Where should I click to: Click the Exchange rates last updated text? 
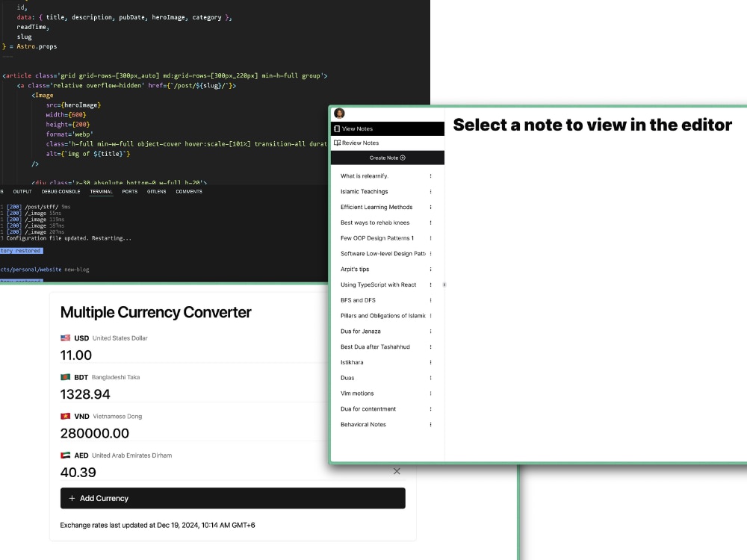pyautogui.click(x=157, y=525)
